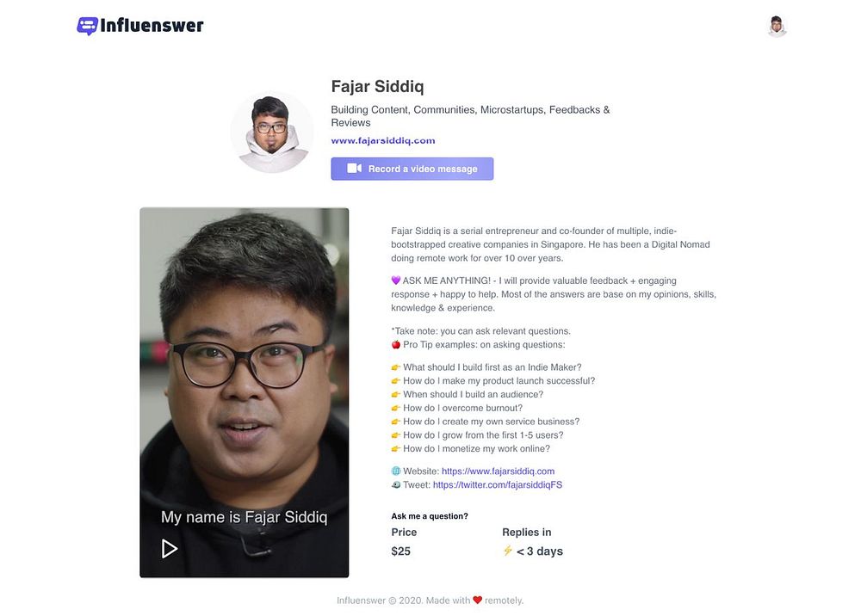Click the lightning bolt icon beside 3 days
The height and width of the screenshot is (616, 861).
coord(508,550)
